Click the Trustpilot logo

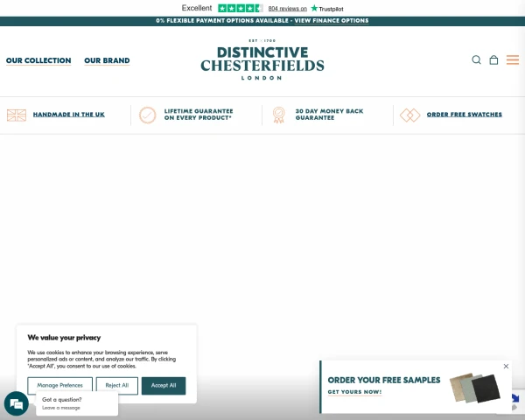point(327,9)
